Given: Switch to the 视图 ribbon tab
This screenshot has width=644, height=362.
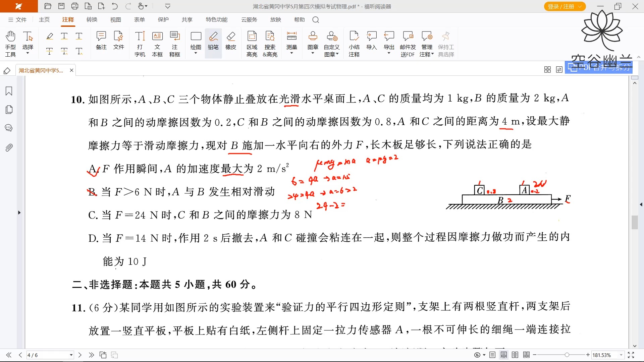Looking at the screenshot, I should pos(116,20).
